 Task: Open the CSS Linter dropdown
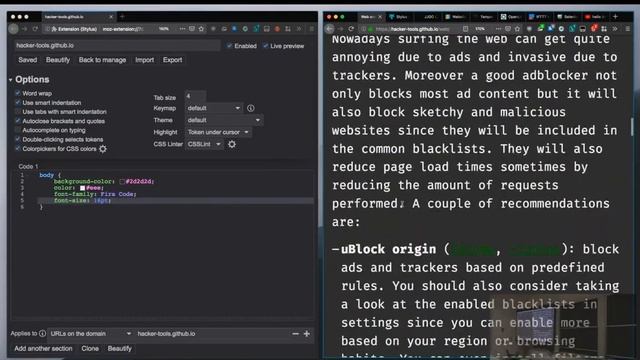point(204,144)
